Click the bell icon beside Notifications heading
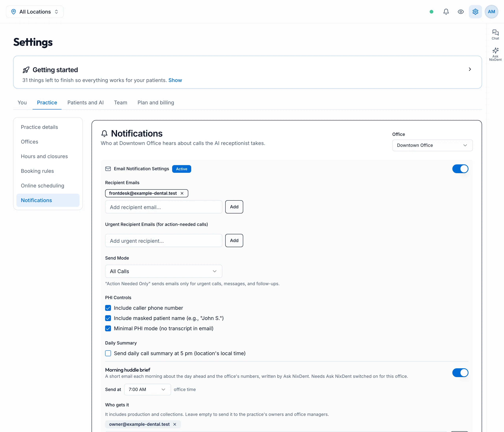 pyautogui.click(x=104, y=133)
